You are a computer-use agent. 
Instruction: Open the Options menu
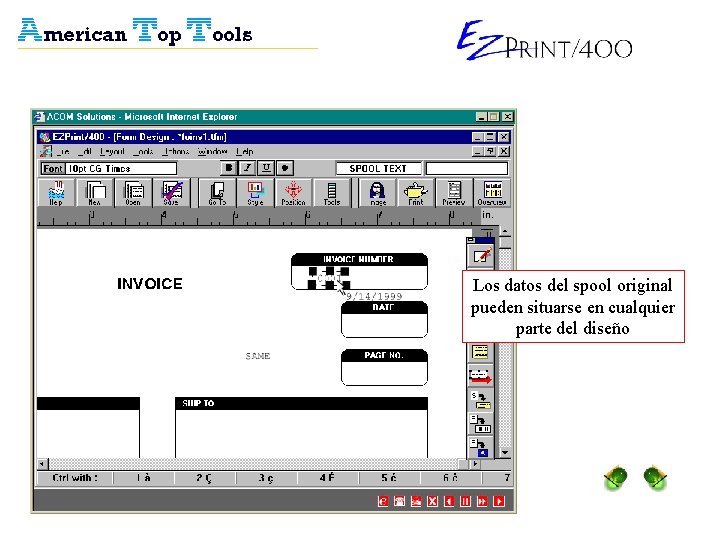tap(176, 152)
